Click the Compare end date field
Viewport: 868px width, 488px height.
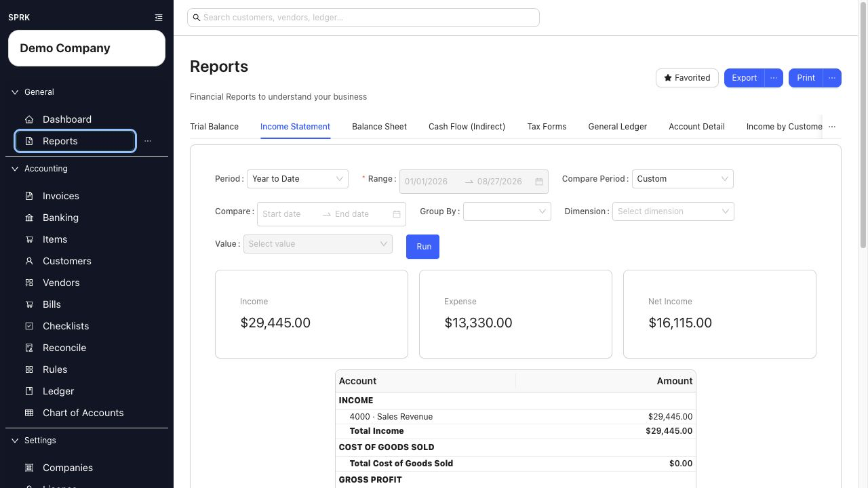point(361,214)
